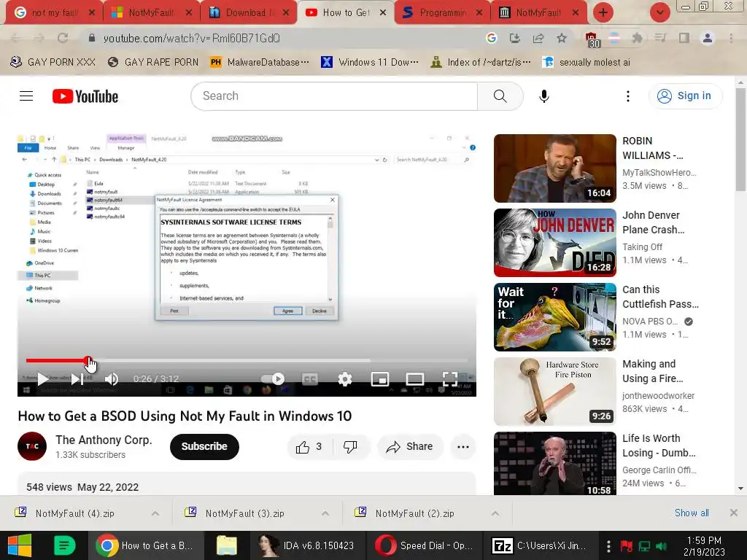Toggle closed captions button
The width and height of the screenshot is (747, 560).
pos(310,379)
